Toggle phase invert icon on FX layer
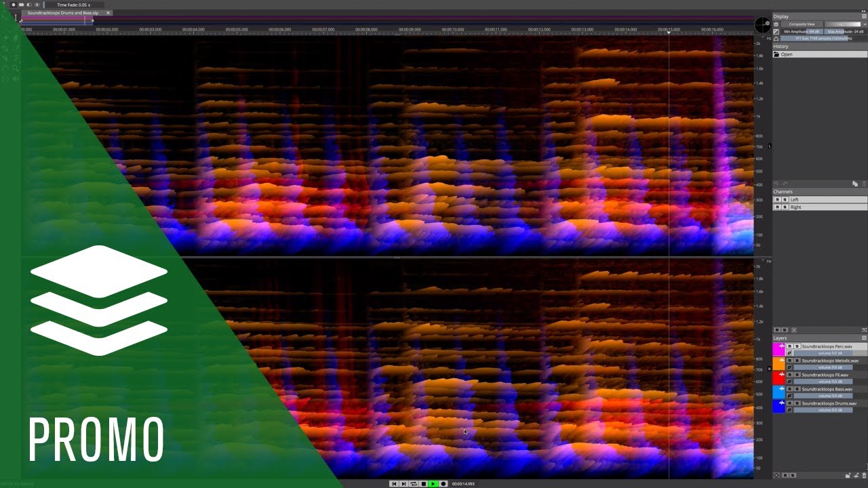Screen dimensions: 868x488 coord(789,382)
